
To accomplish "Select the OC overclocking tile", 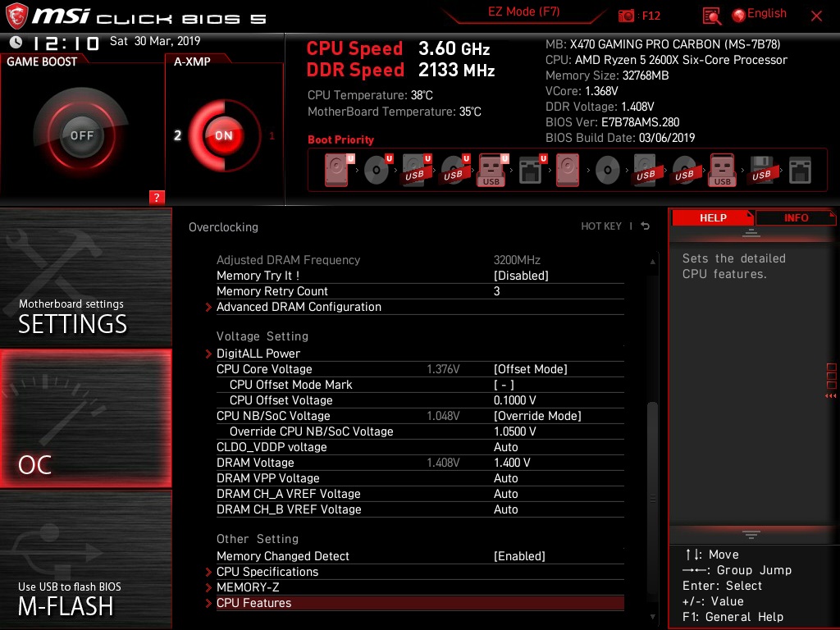I will tap(85, 418).
